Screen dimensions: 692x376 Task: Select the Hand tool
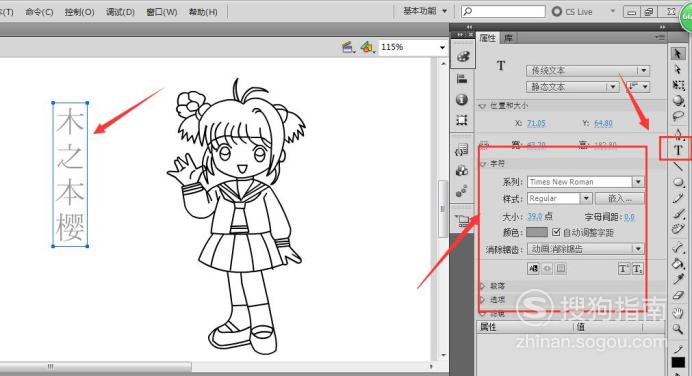click(678, 313)
